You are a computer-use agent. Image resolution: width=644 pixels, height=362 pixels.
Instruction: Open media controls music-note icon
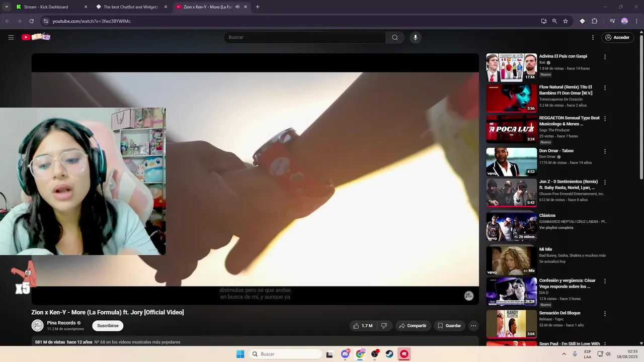(x=612, y=21)
